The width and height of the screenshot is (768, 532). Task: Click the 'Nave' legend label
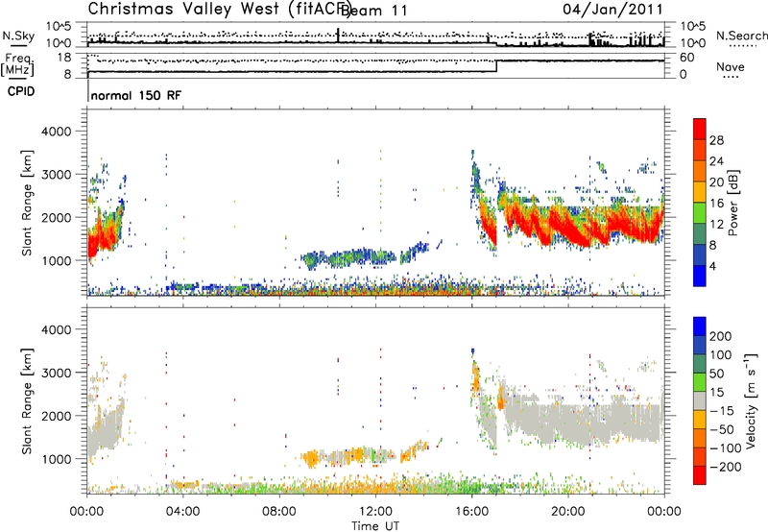tap(731, 66)
